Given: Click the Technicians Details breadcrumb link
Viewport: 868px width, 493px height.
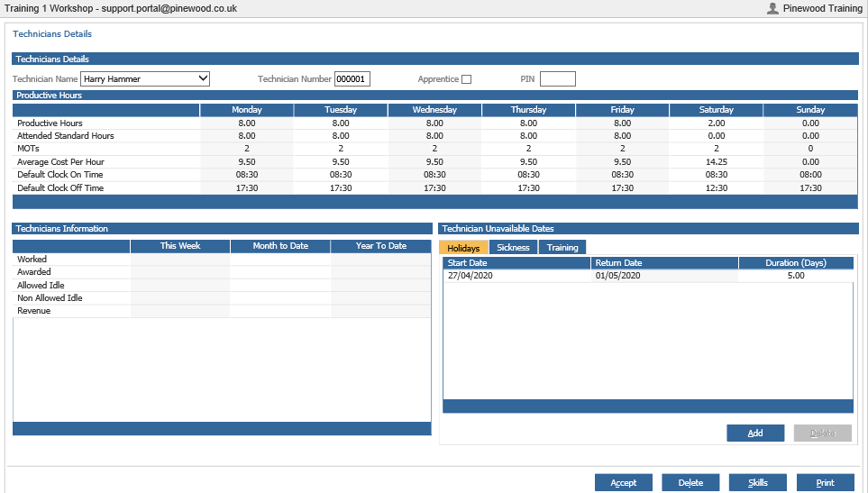Looking at the screenshot, I should pos(52,33).
